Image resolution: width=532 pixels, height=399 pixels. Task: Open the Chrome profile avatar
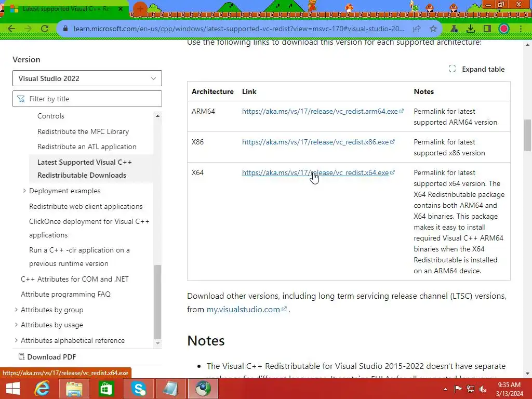coord(504,29)
